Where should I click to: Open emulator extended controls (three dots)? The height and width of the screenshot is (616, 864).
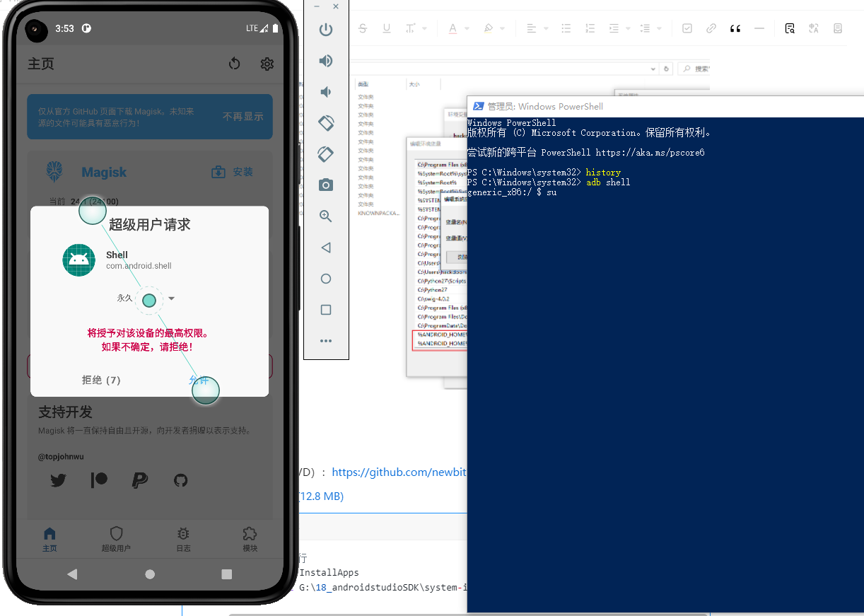(326, 341)
